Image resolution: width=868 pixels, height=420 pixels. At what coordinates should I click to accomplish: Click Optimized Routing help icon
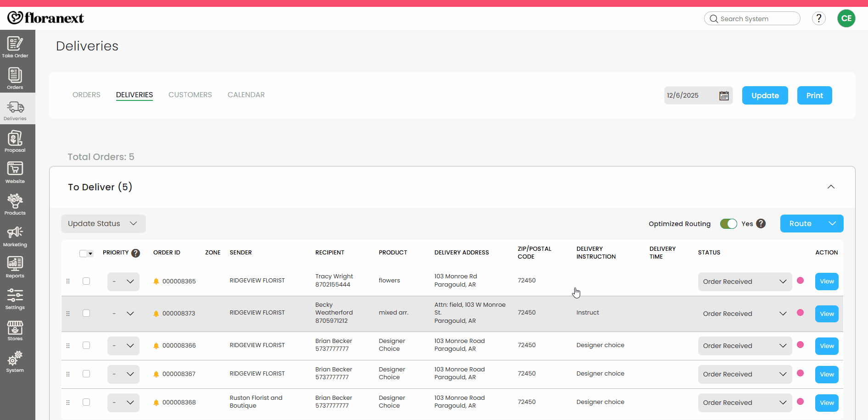pos(761,223)
